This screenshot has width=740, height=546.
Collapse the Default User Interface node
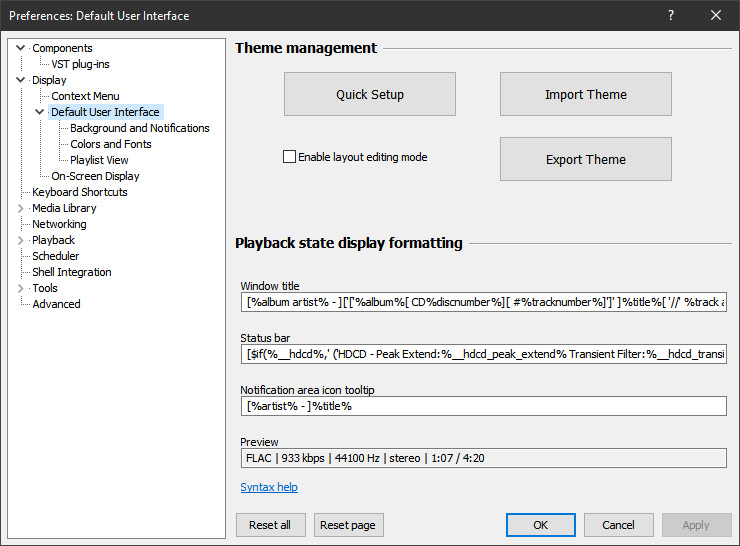coord(40,112)
